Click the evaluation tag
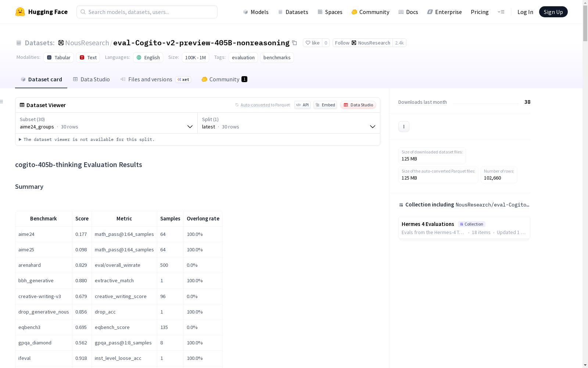Viewport: 588px width, 368px height. [x=243, y=57]
